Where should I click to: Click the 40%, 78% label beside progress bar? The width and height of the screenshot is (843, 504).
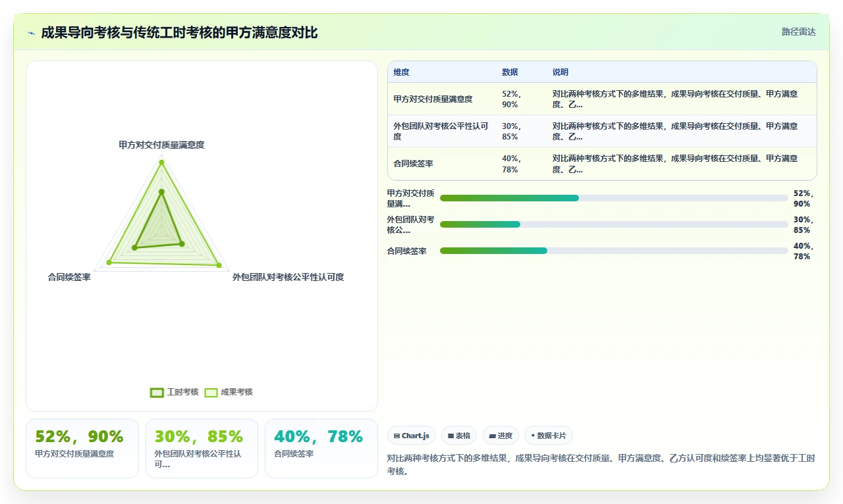pos(803,251)
